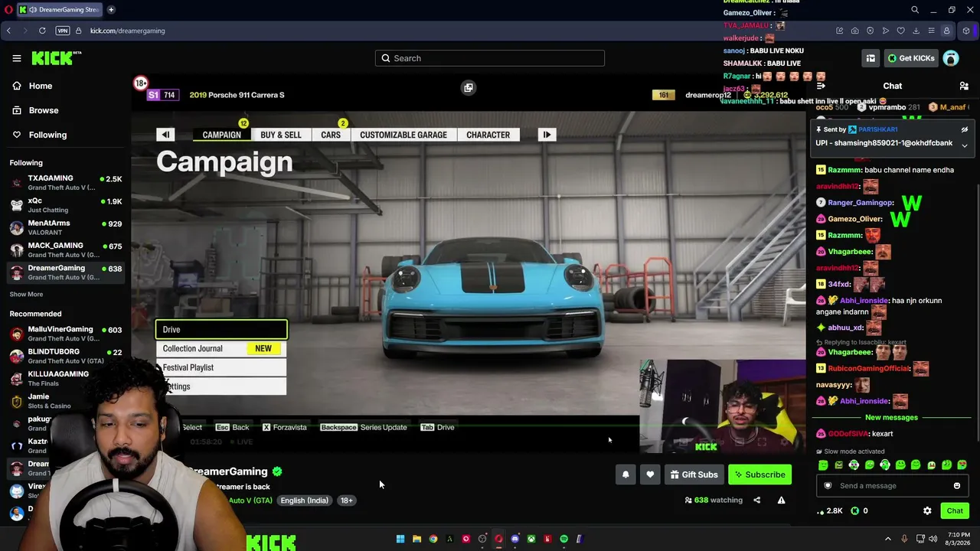Click the Opera account profile icon
The height and width of the screenshot is (551, 980).
pyautogui.click(x=946, y=31)
